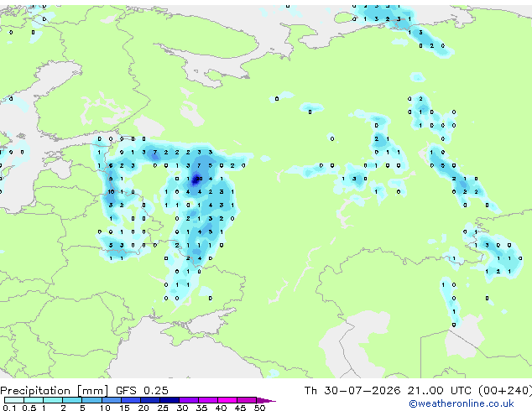The image size is (532, 411).
Task: Click the '20' value on the dark blue peak
Action: click(x=199, y=179)
